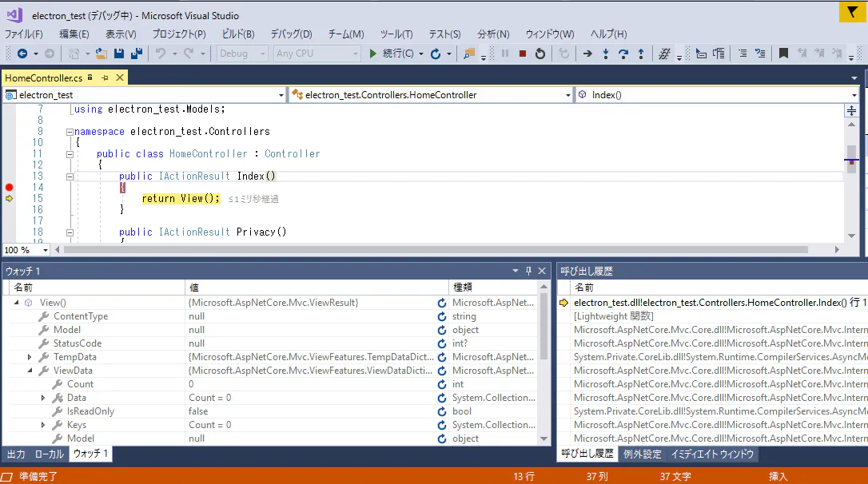
Task: Stop debugging with the red square
Action: (x=523, y=54)
